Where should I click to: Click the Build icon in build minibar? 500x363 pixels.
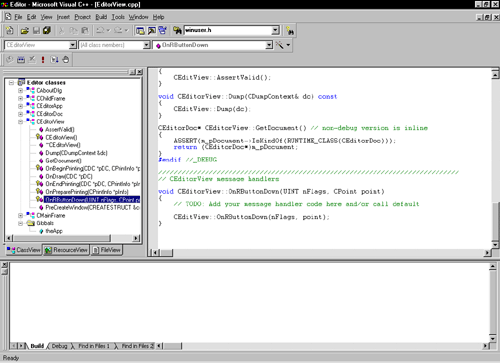tap(21, 60)
